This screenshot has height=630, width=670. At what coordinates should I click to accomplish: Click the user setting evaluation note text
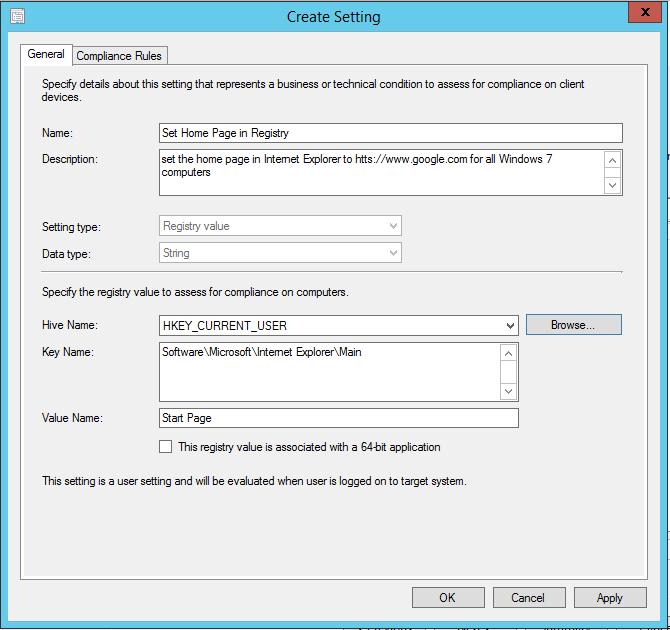[x=254, y=481]
